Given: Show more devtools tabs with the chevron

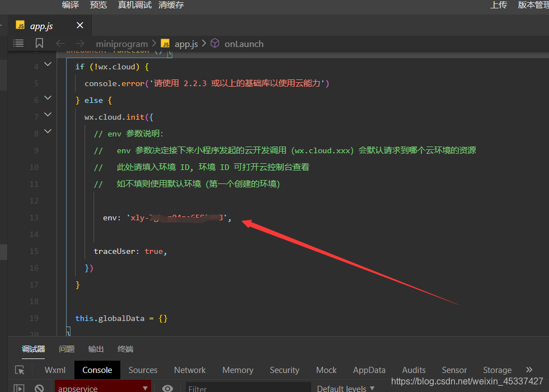Looking at the screenshot, I should 529,370.
